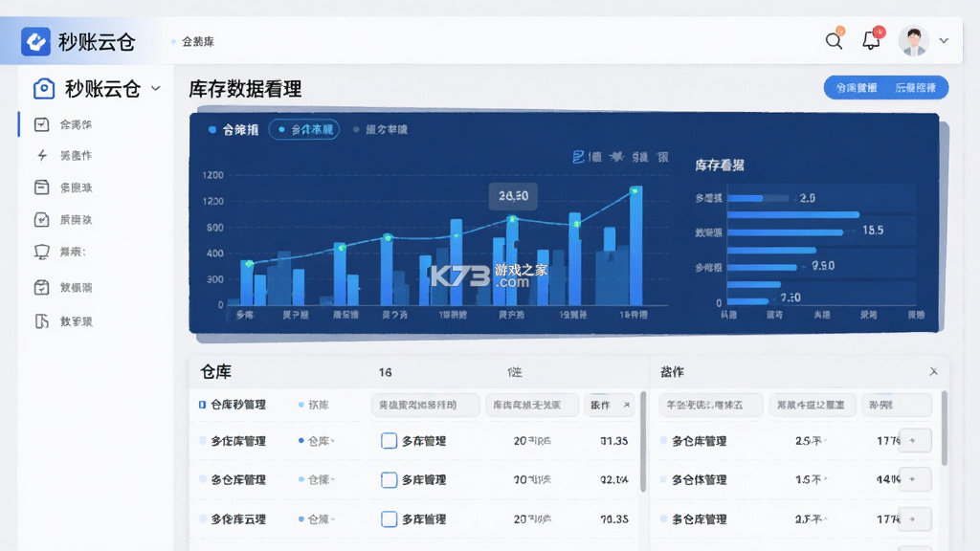This screenshot has width=980, height=551.
Task: Click the right panel vertical scrollbar
Action: pos(944,428)
